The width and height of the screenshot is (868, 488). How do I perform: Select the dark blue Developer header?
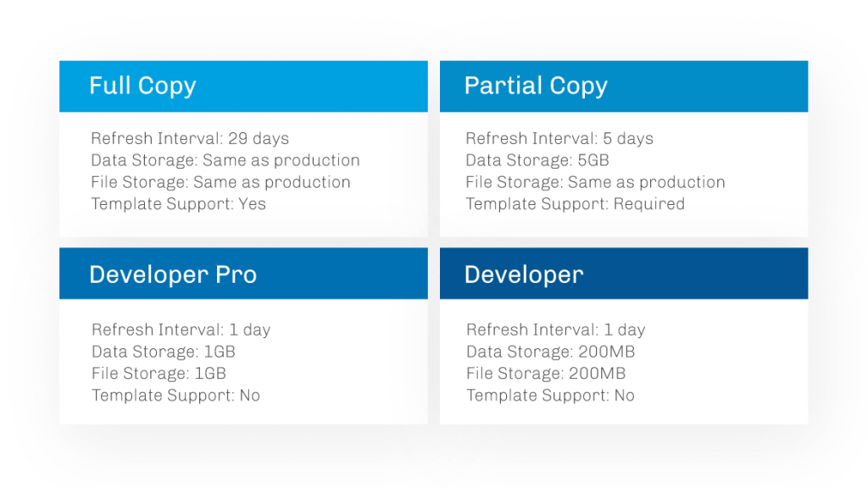pyautogui.click(x=524, y=274)
